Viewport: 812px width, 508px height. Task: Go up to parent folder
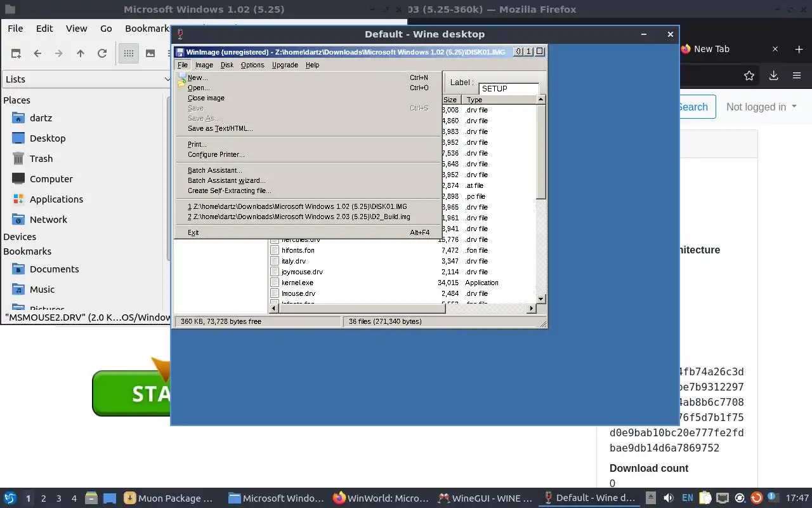click(81, 53)
